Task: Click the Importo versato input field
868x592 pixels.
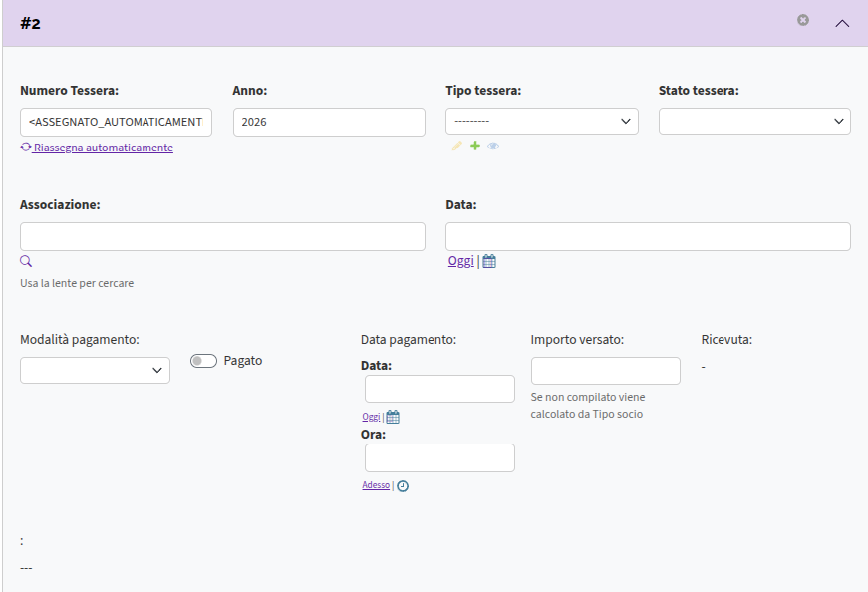Action: (x=606, y=371)
